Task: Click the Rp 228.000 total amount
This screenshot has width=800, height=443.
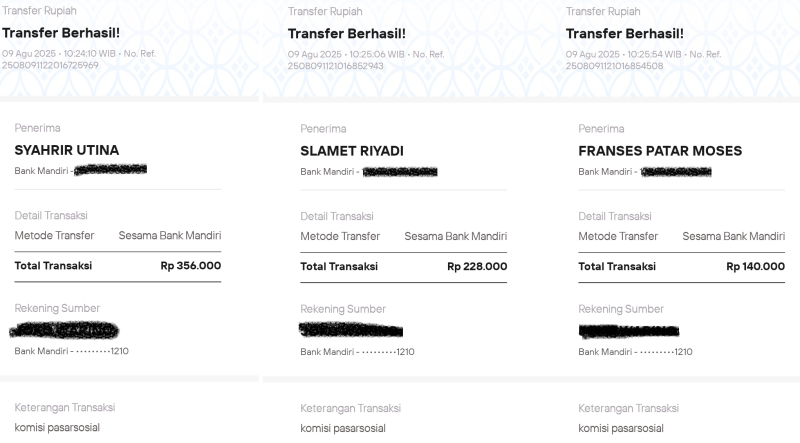Action: point(476,267)
